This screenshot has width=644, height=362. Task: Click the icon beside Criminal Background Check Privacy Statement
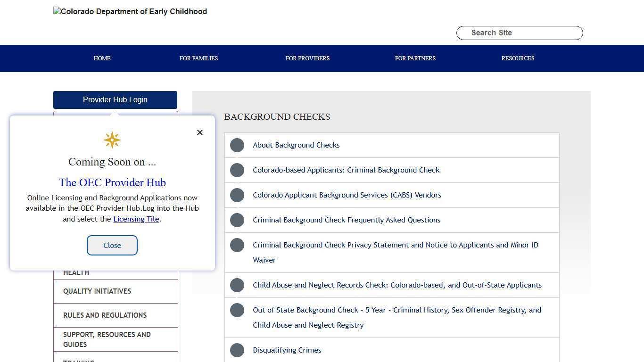(x=237, y=245)
